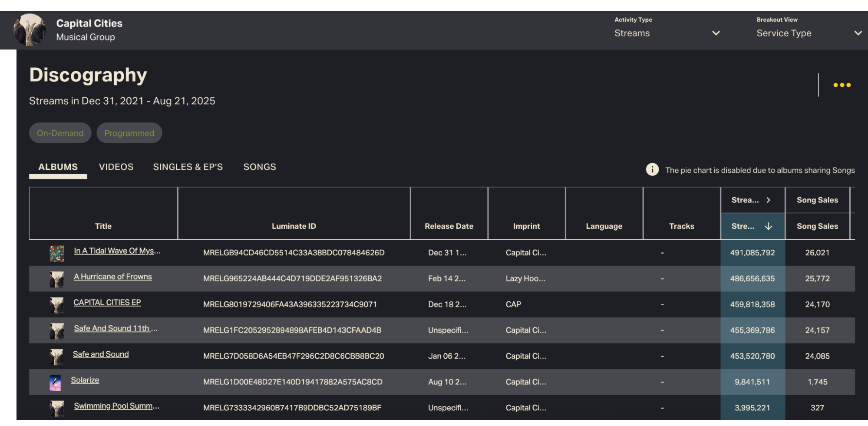
Task: Toggle the Programmed filter chip
Action: [129, 133]
